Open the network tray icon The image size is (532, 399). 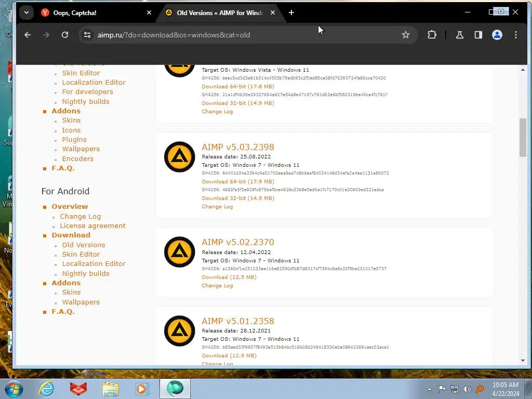pos(454,389)
